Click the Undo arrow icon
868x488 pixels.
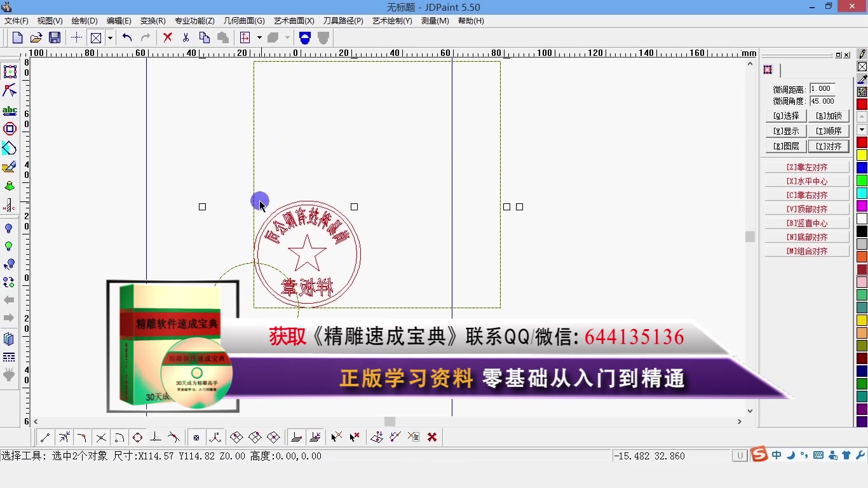126,37
